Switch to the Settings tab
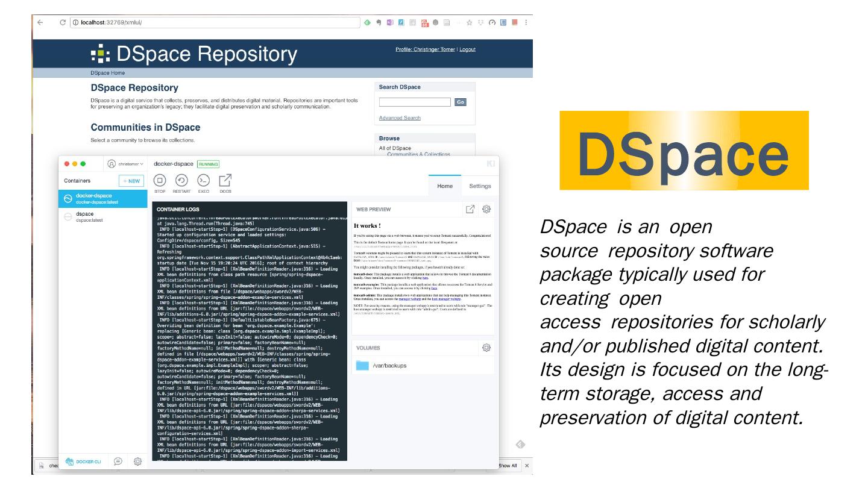The height and width of the screenshot is (488, 868). [480, 186]
